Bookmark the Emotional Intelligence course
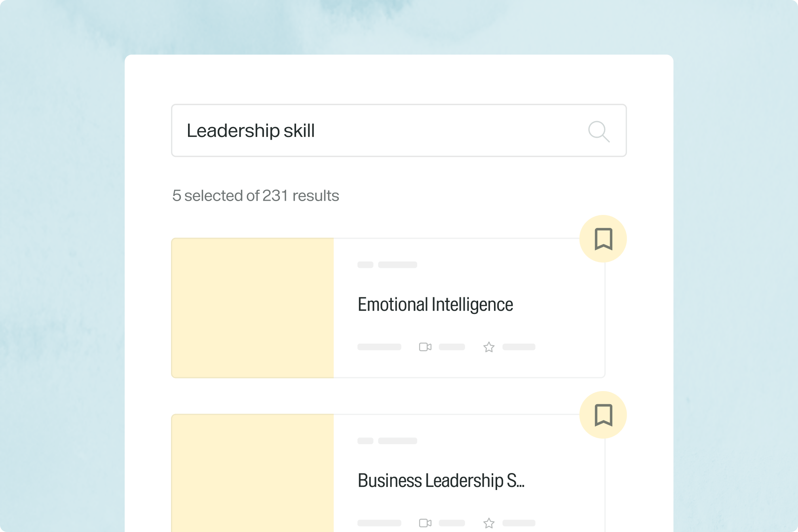The width and height of the screenshot is (798, 532). tap(603, 239)
